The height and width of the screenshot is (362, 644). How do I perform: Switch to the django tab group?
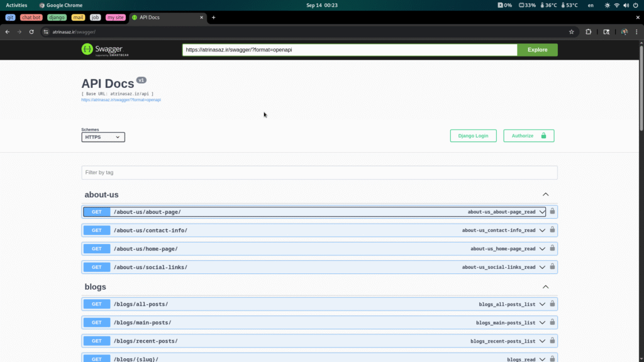(x=57, y=18)
